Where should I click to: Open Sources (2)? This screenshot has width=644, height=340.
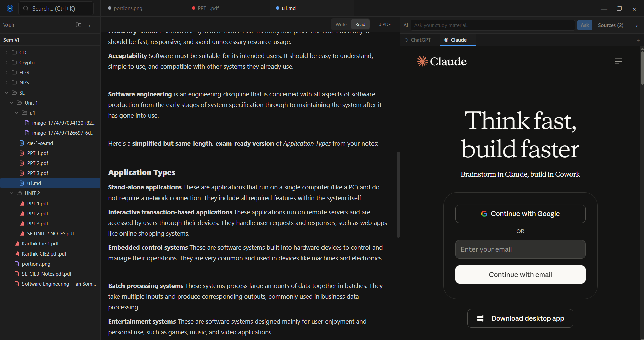pos(610,25)
